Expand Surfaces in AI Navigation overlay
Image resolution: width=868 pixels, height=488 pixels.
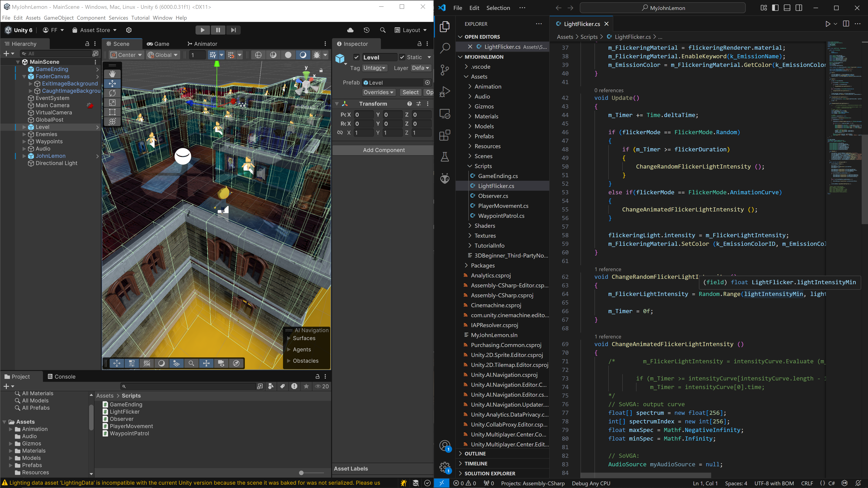(x=289, y=338)
